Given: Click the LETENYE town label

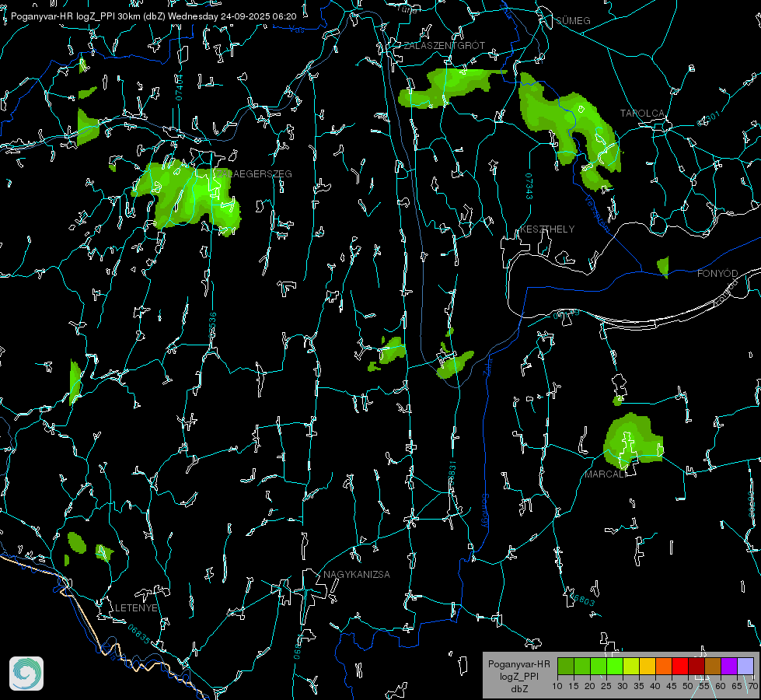Looking at the screenshot, I should click(x=136, y=608).
